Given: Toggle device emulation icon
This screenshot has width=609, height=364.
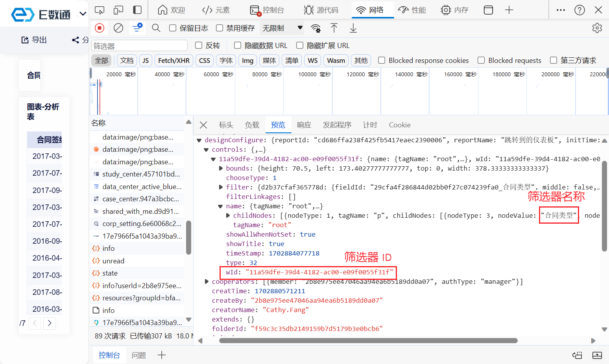Looking at the screenshot, I should tap(118, 10).
